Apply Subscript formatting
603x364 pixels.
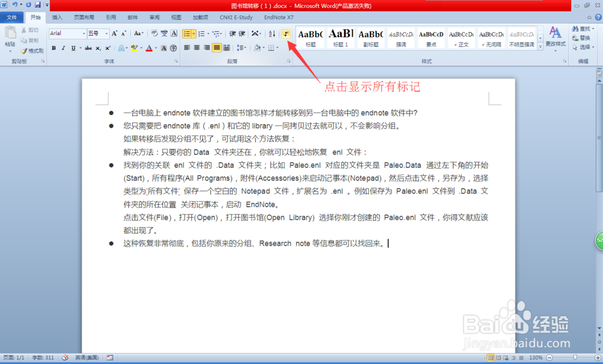click(x=98, y=48)
